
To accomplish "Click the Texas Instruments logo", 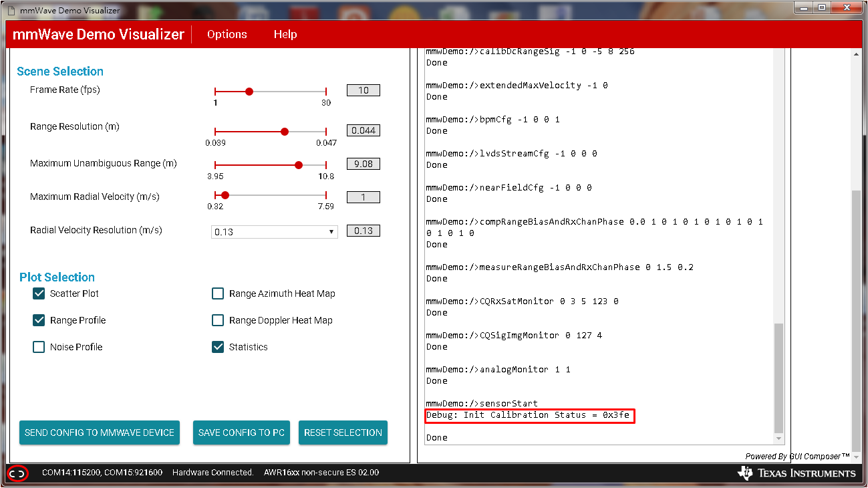I will click(x=797, y=473).
